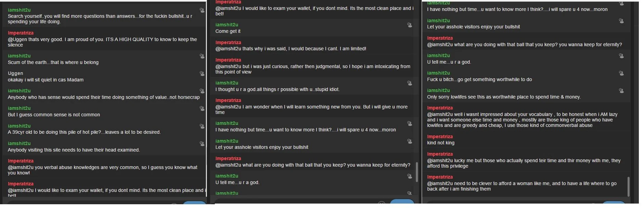
Task: Click block icon beside "Fuck u bitch" message
Action: 621,73
